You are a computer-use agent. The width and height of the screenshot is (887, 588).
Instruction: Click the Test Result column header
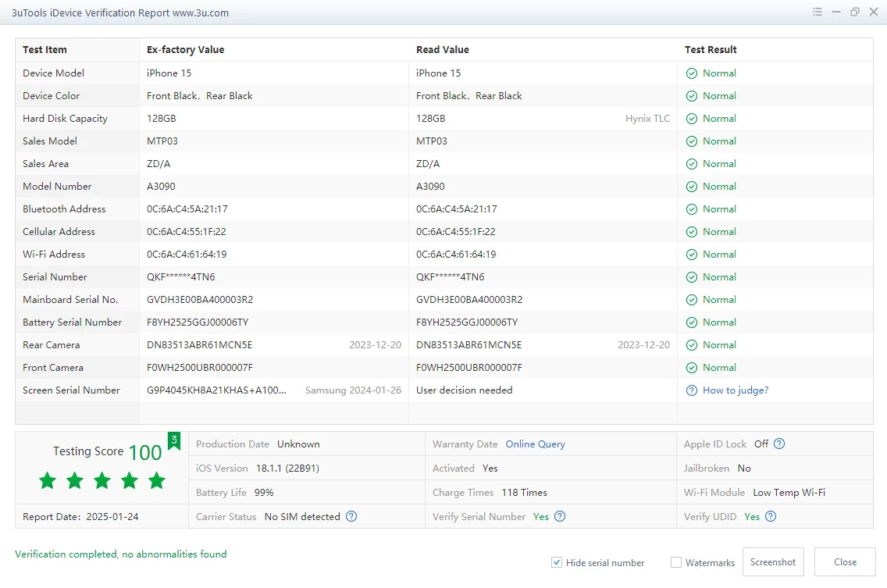[711, 50]
